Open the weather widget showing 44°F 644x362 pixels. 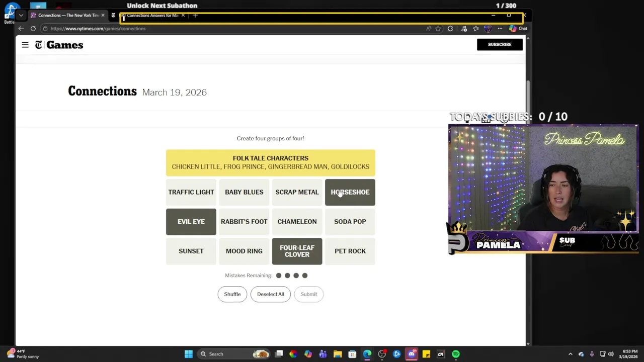pos(23,354)
